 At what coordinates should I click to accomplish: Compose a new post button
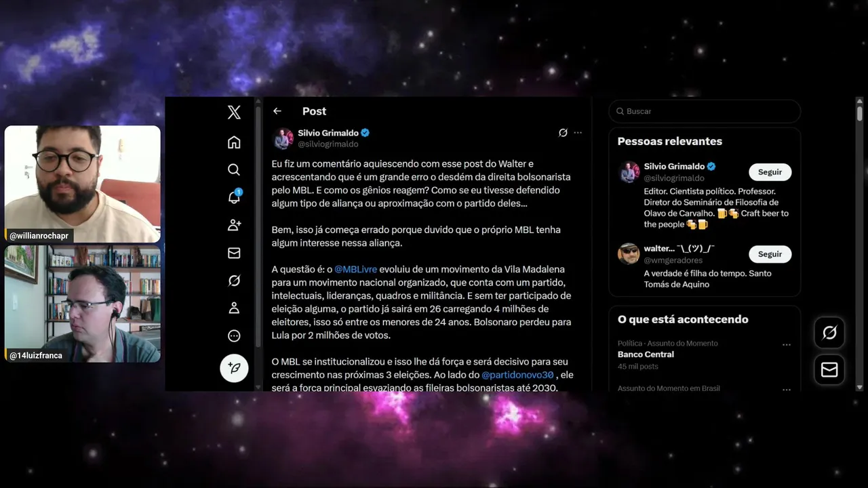(234, 368)
